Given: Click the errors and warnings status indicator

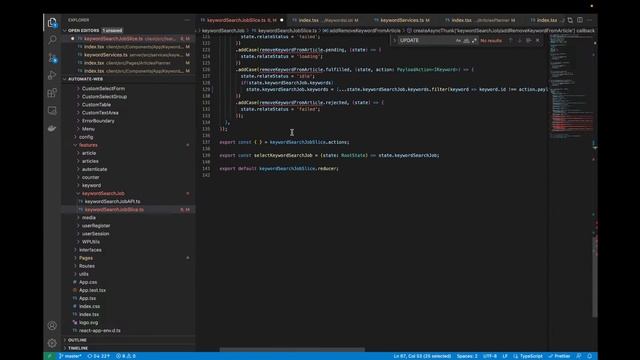Looking at the screenshot, I should [126, 356].
